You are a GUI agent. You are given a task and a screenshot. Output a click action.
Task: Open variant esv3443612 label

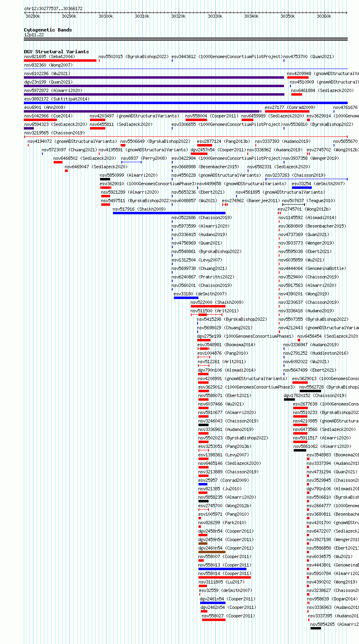click(x=227, y=57)
